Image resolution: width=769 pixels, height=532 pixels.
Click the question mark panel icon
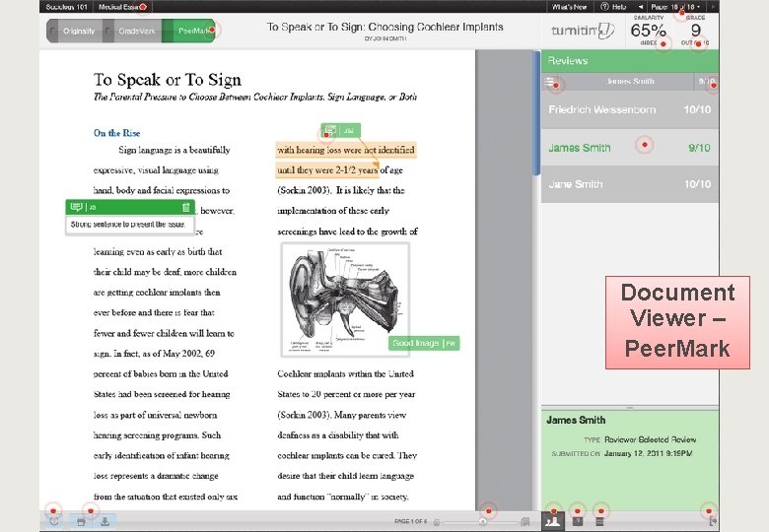point(578,522)
